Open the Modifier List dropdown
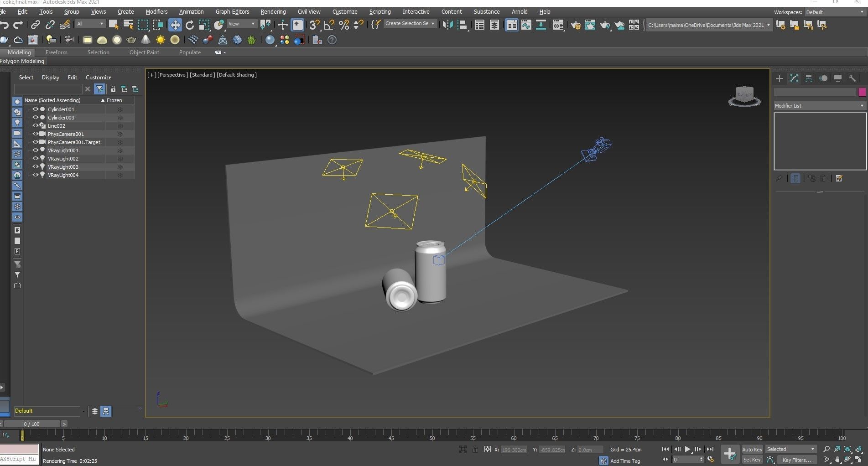Screen dimensions: 868x466 tap(820, 106)
